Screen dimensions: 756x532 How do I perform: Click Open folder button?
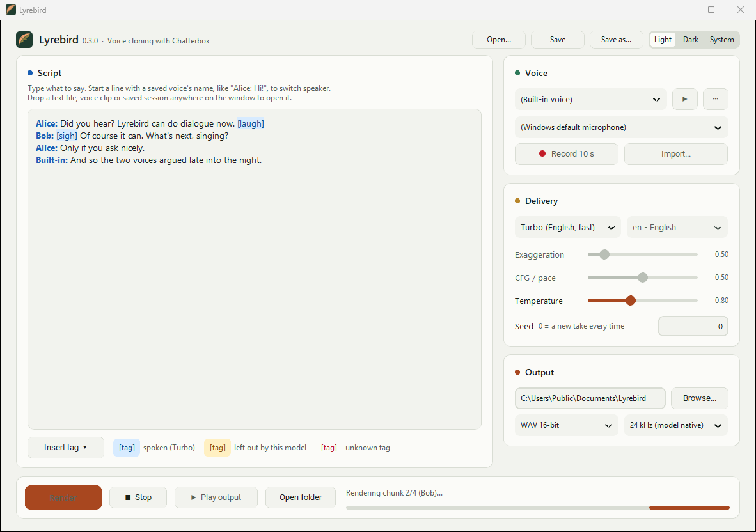coord(301,497)
